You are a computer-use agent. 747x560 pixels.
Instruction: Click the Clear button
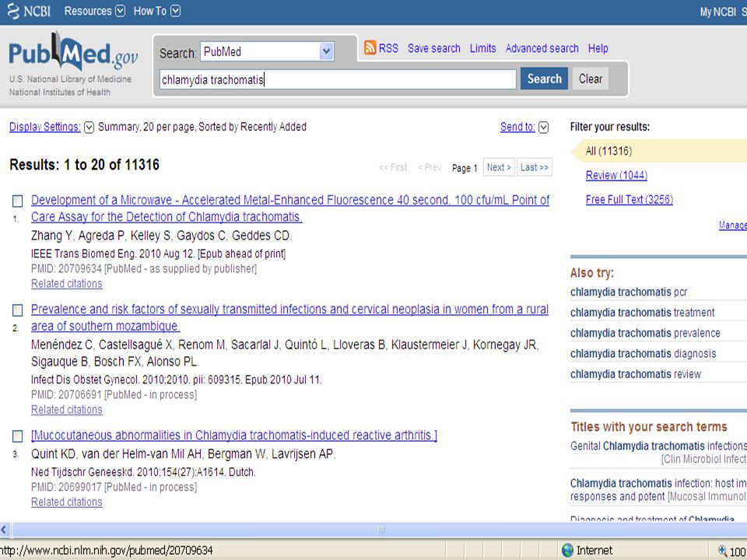tap(591, 79)
